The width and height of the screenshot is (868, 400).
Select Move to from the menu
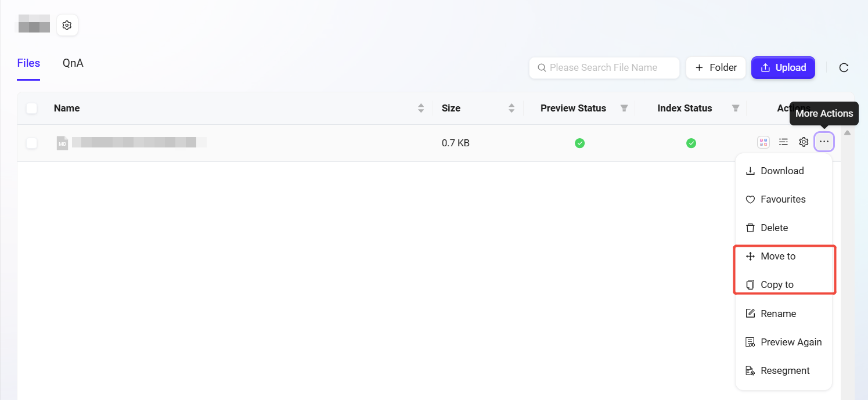pyautogui.click(x=777, y=257)
